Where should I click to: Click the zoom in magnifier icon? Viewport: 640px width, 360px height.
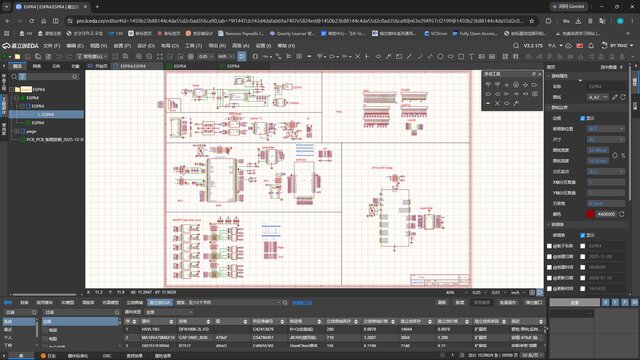(x=139, y=56)
